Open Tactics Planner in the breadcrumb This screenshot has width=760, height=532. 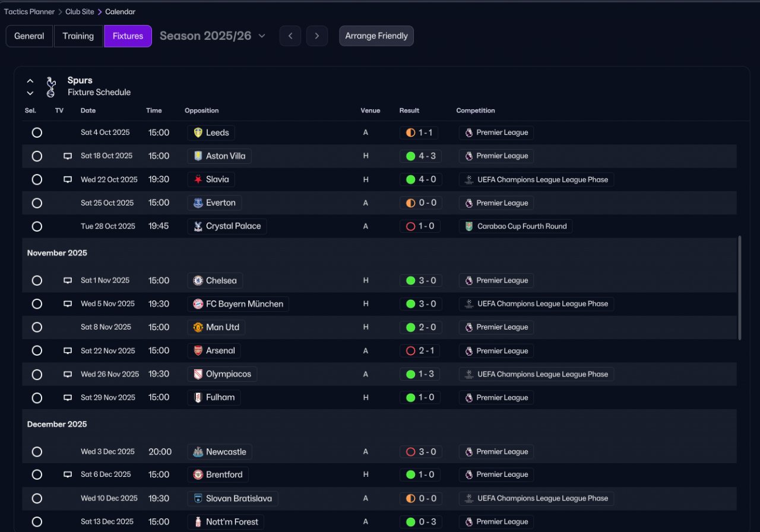(29, 12)
